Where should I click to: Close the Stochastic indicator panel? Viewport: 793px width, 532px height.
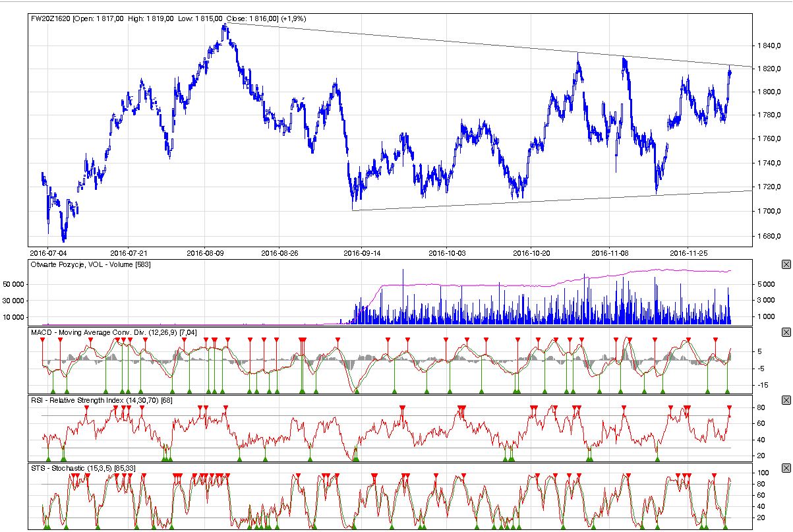pyautogui.click(x=785, y=468)
